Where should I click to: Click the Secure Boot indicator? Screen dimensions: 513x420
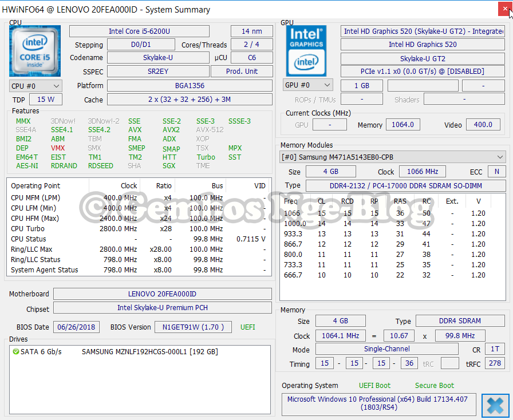click(434, 386)
